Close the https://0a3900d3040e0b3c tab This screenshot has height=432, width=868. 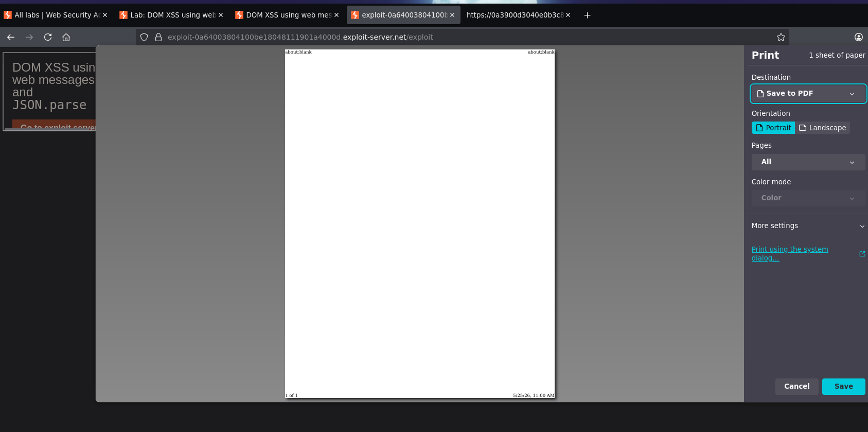tap(568, 15)
